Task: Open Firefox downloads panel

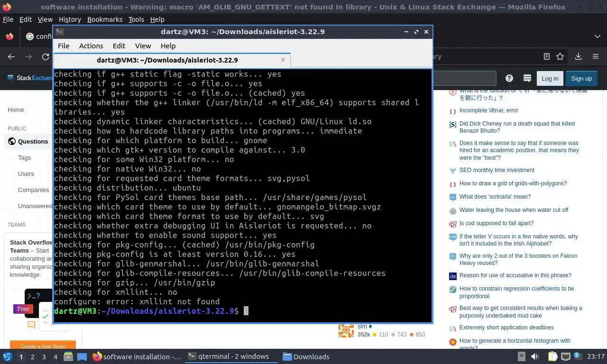Action: (578, 56)
